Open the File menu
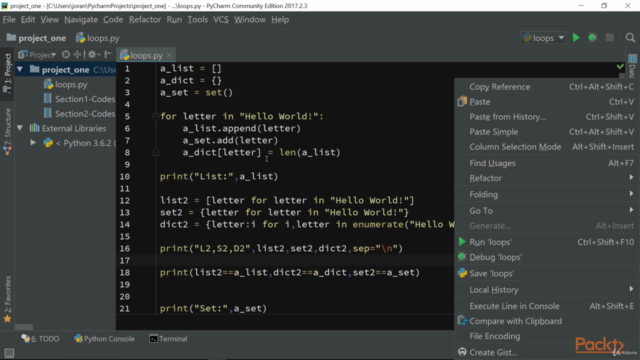 click(9, 20)
